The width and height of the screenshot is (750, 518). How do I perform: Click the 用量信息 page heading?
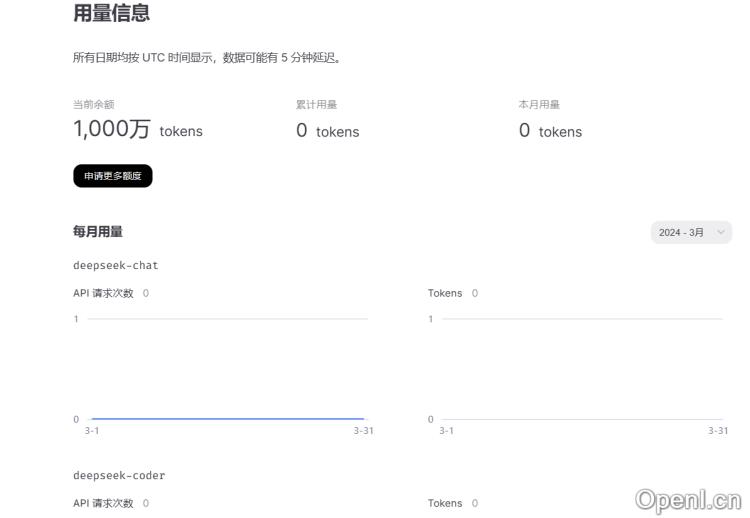pyautogui.click(x=111, y=13)
